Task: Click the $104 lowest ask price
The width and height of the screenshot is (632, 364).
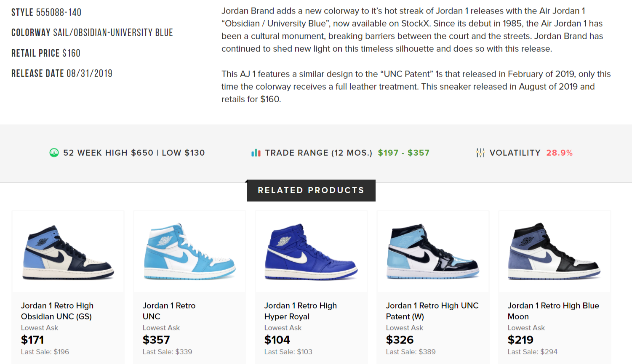Action: (277, 340)
